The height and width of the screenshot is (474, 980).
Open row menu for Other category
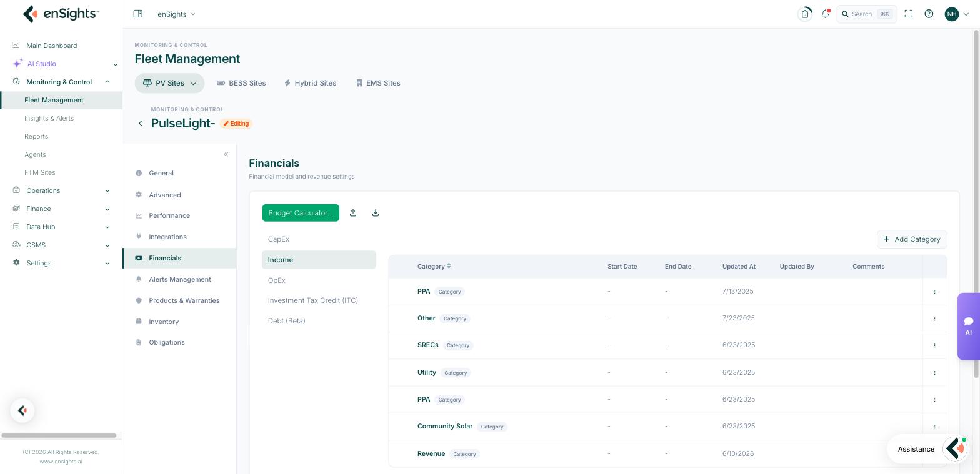[x=934, y=318]
